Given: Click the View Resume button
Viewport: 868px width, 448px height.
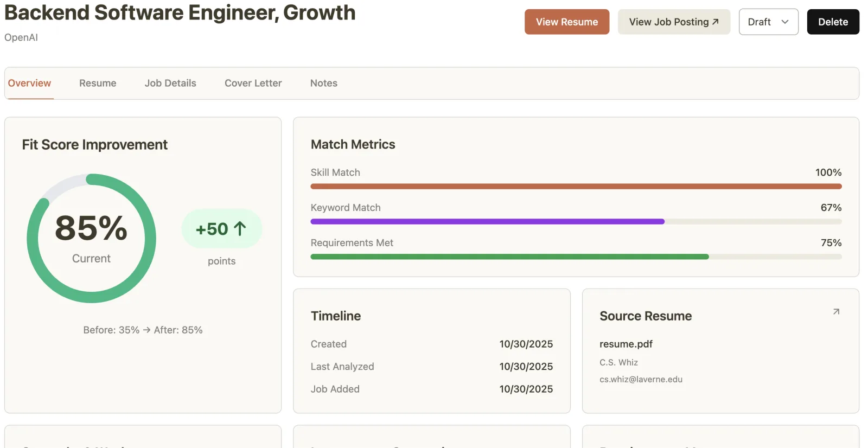Looking at the screenshot, I should 567,22.
